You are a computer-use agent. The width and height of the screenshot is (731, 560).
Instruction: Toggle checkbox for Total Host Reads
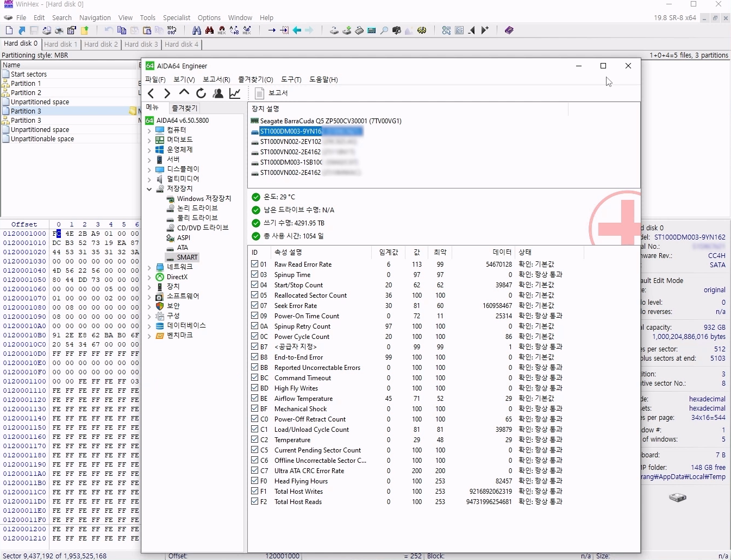(x=255, y=501)
